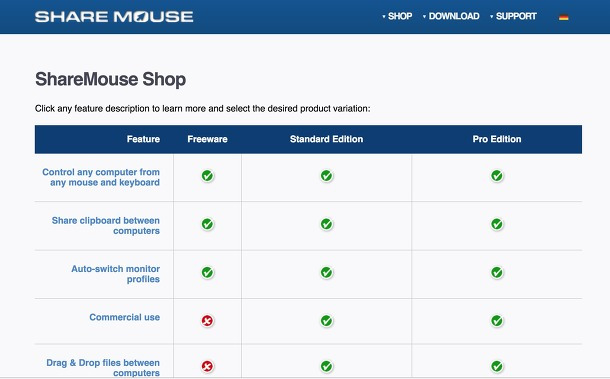Click red cross in Freeware Commercial use row
The image size is (610, 379).
207,321
